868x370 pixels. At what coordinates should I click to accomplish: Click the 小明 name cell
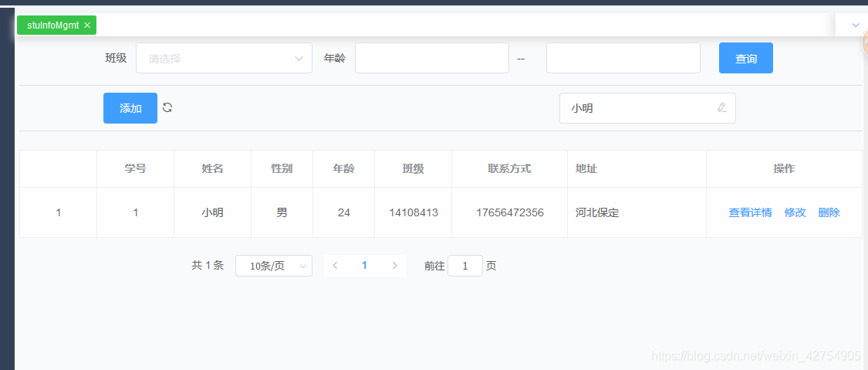click(213, 212)
